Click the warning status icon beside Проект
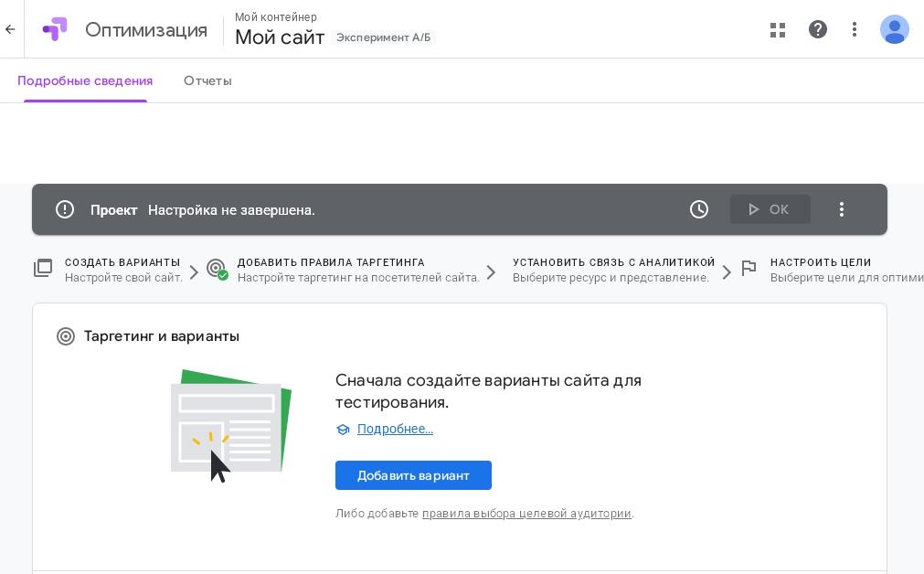The height and width of the screenshot is (574, 924). click(x=65, y=209)
